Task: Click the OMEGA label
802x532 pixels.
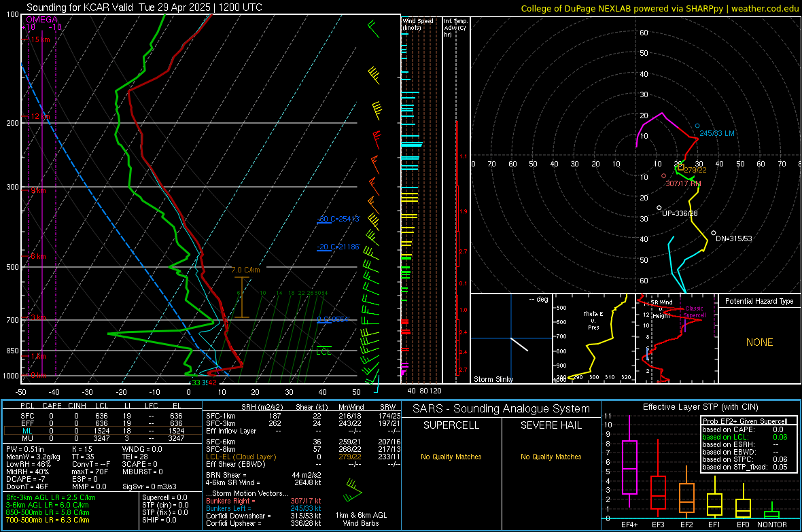Action: (41, 20)
